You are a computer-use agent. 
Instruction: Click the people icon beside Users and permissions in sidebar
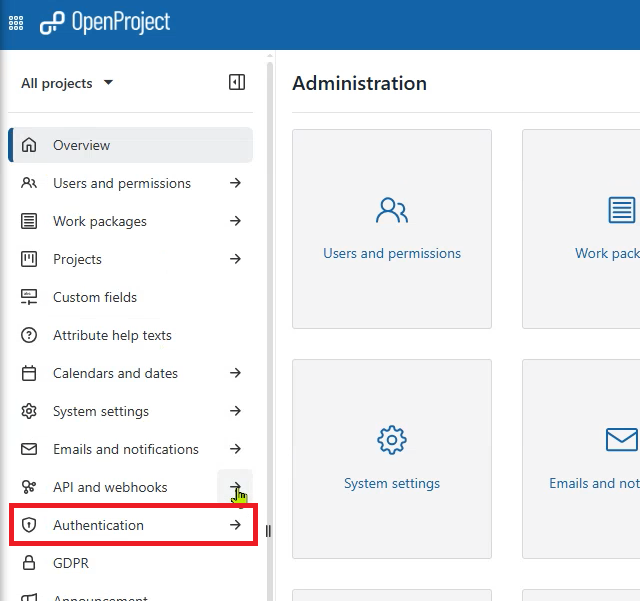29,183
